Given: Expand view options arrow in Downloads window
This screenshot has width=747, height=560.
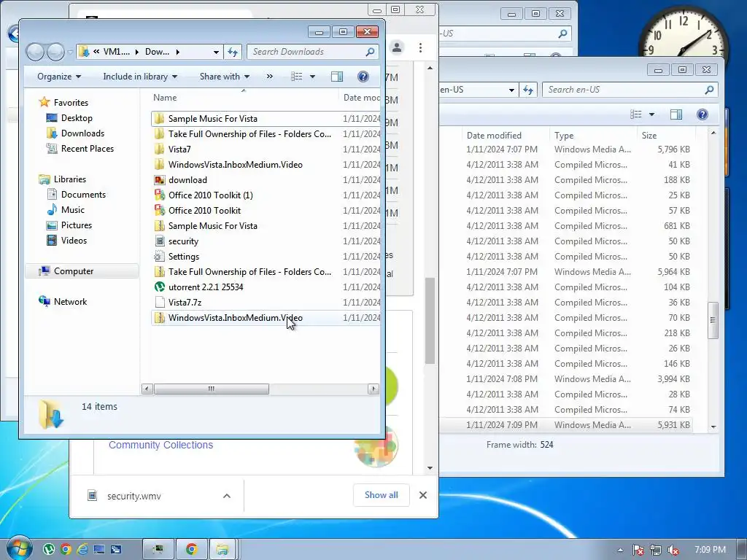Looking at the screenshot, I should tap(312, 77).
